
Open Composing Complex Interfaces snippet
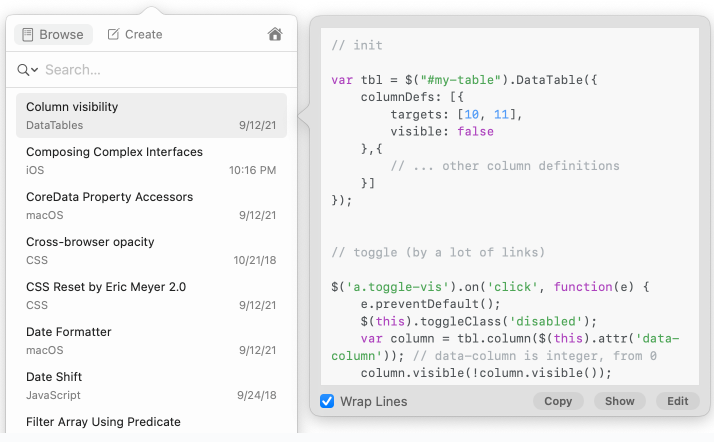pyautogui.click(x=151, y=160)
